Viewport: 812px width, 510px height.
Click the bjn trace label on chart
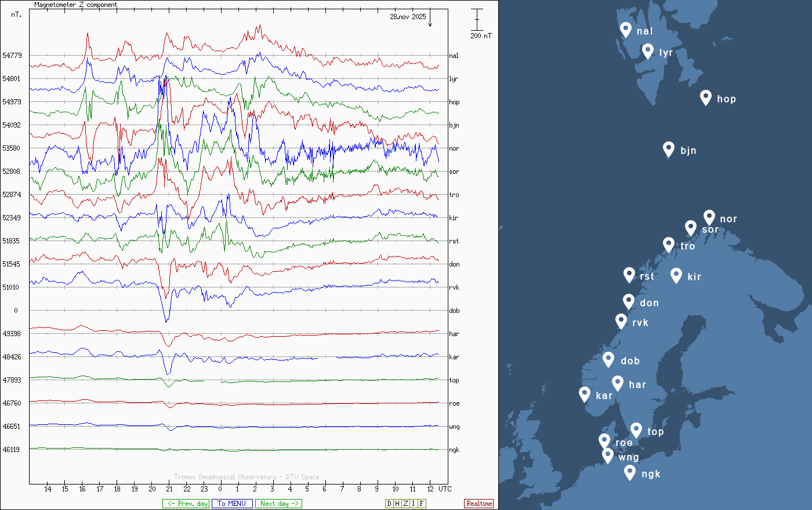click(x=454, y=125)
